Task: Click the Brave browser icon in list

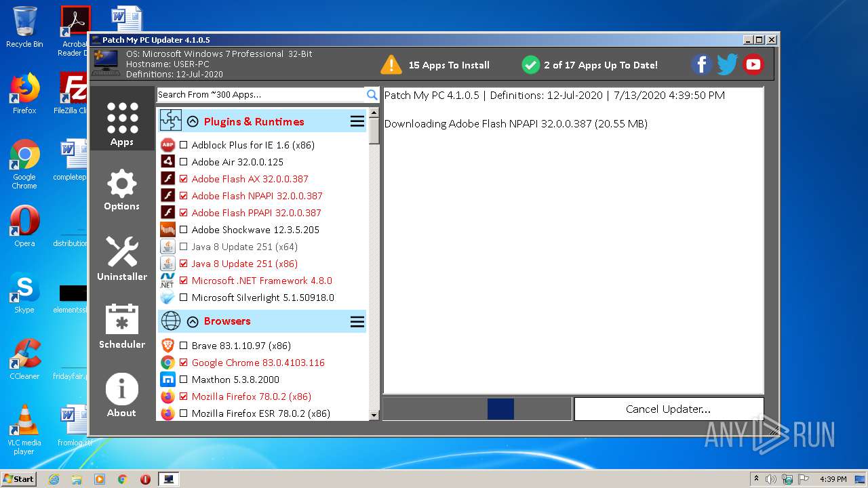Action: tap(167, 346)
